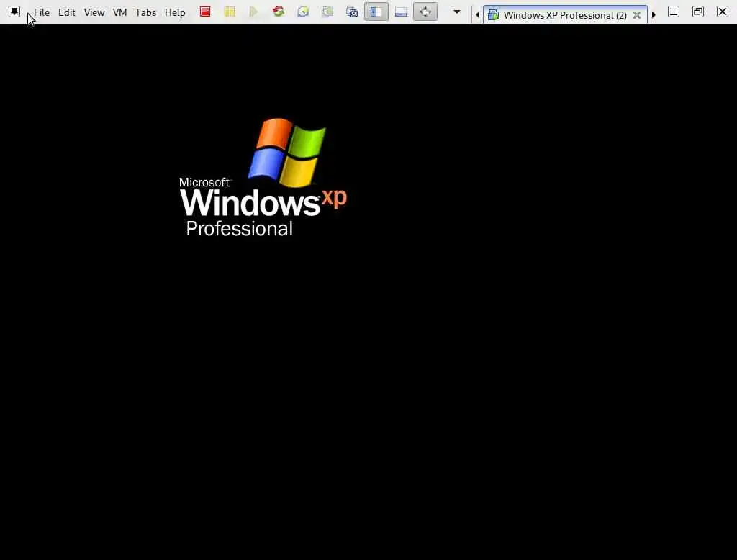Click the yellow suspend VM icon

pyautogui.click(x=230, y=12)
